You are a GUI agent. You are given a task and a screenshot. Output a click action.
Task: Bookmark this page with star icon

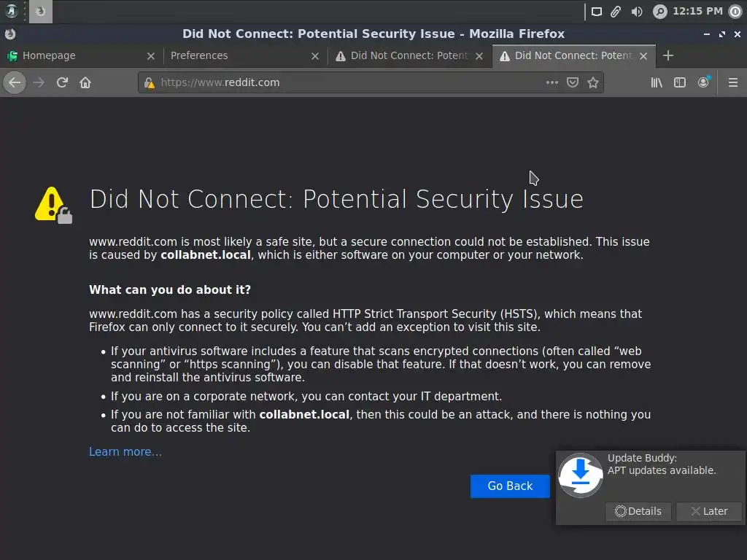[x=593, y=82]
